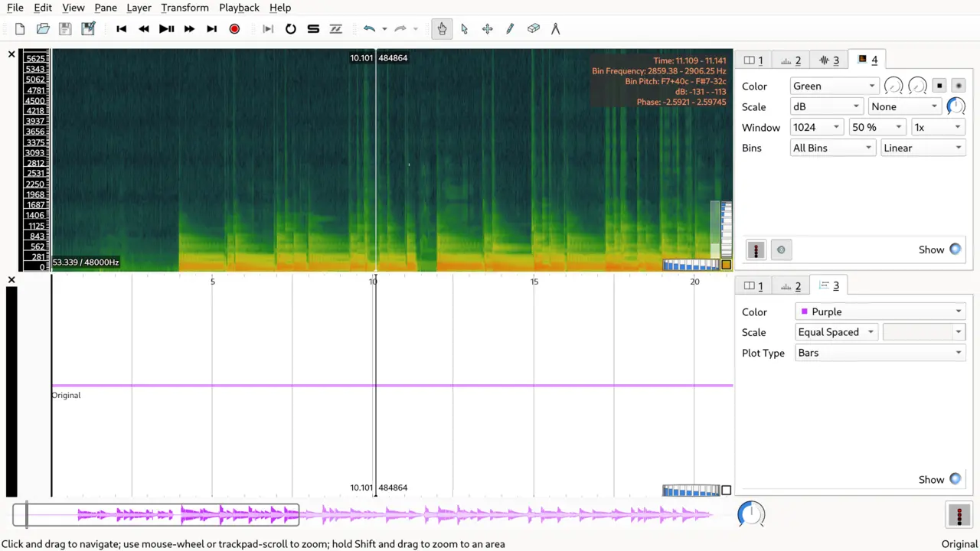Image resolution: width=980 pixels, height=551 pixels.
Task: Toggle the Align File Timelines icon
Action: pos(336,29)
